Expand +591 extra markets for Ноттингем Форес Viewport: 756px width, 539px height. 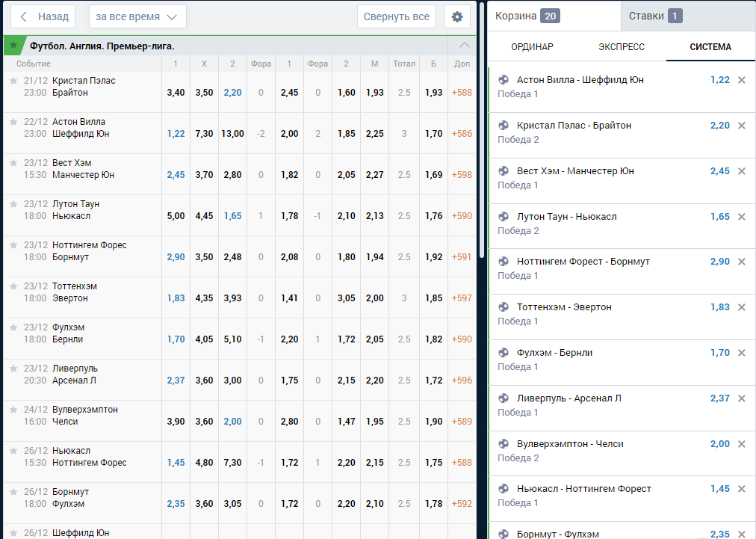click(462, 256)
